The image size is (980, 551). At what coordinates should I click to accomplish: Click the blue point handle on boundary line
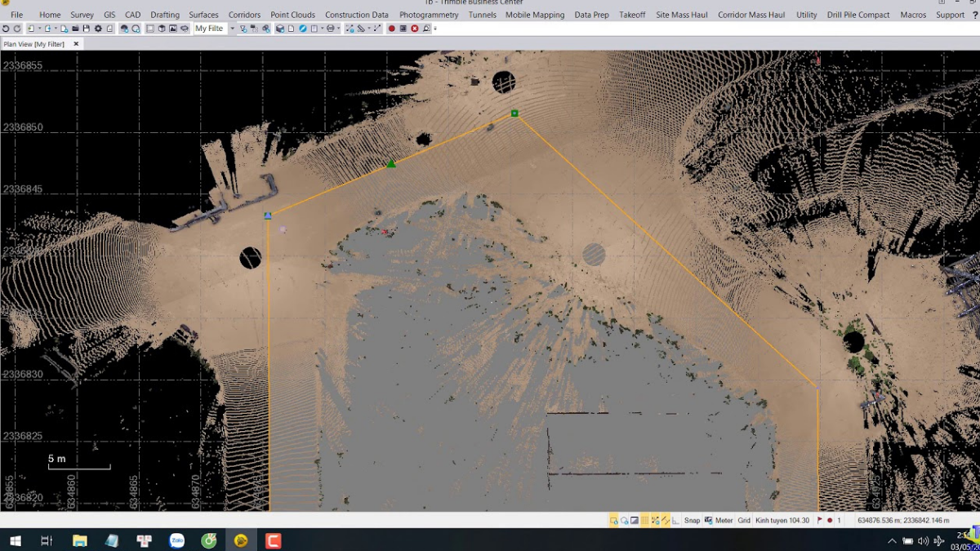268,216
